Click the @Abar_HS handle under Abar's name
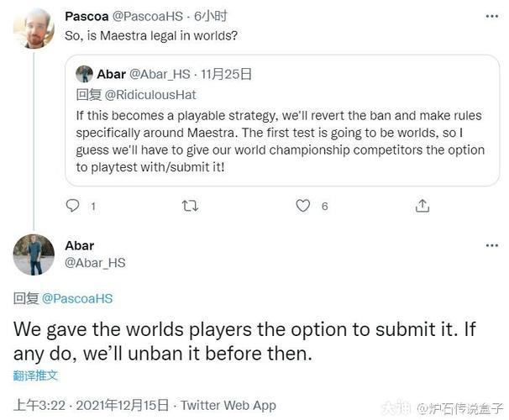The height and width of the screenshot is (420, 509). (95, 263)
